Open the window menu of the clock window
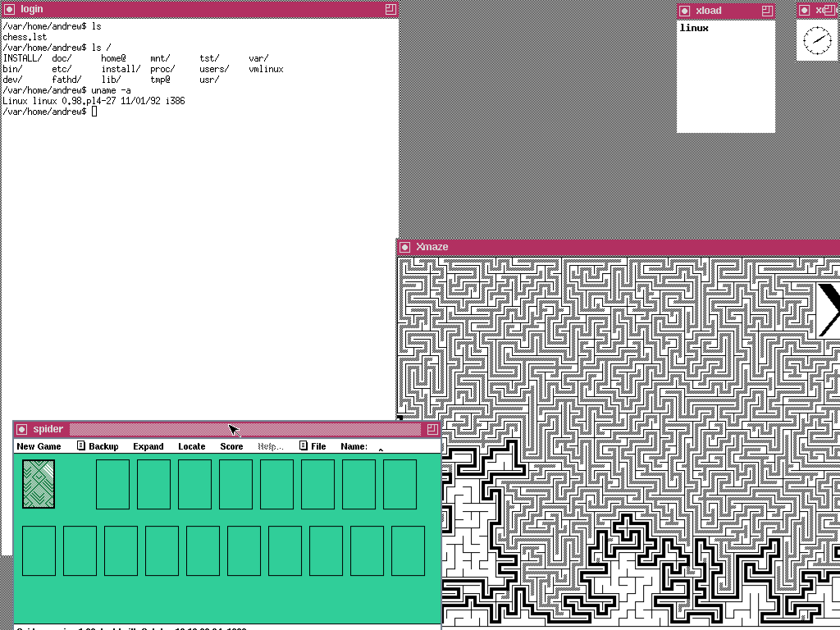The width and height of the screenshot is (840, 630). pyautogui.click(x=804, y=11)
